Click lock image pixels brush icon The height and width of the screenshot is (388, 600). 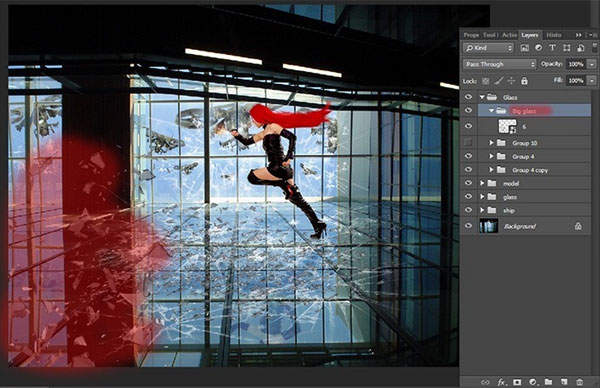point(498,81)
